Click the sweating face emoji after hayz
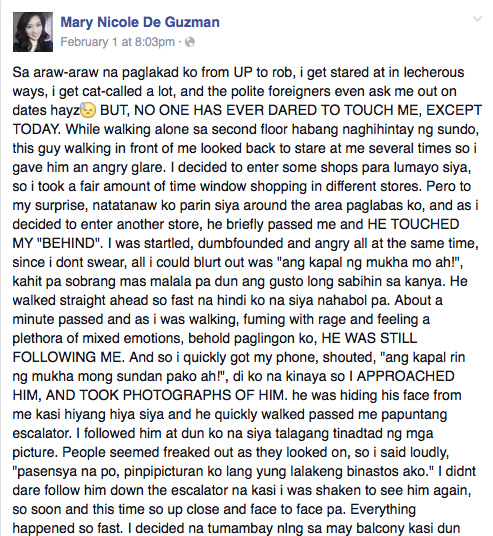Screen dimensions: 493x536 (x=89, y=110)
